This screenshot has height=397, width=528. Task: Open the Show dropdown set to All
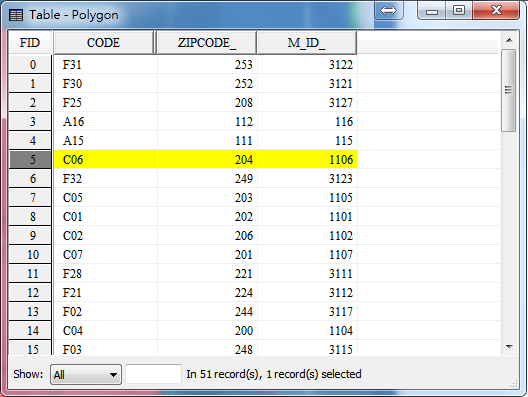pyautogui.click(x=86, y=374)
